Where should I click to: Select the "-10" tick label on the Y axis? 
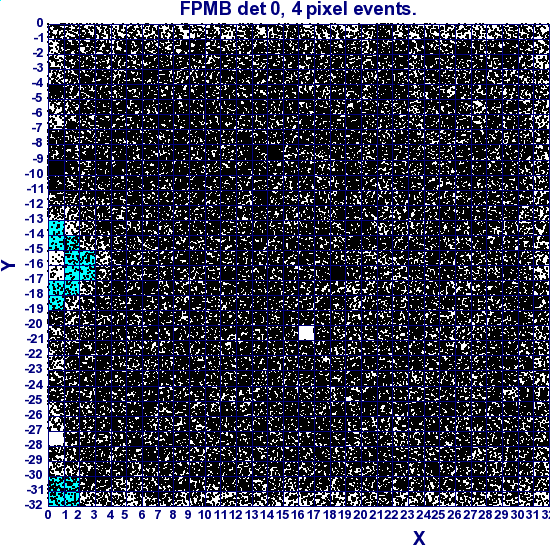pyautogui.click(x=34, y=174)
